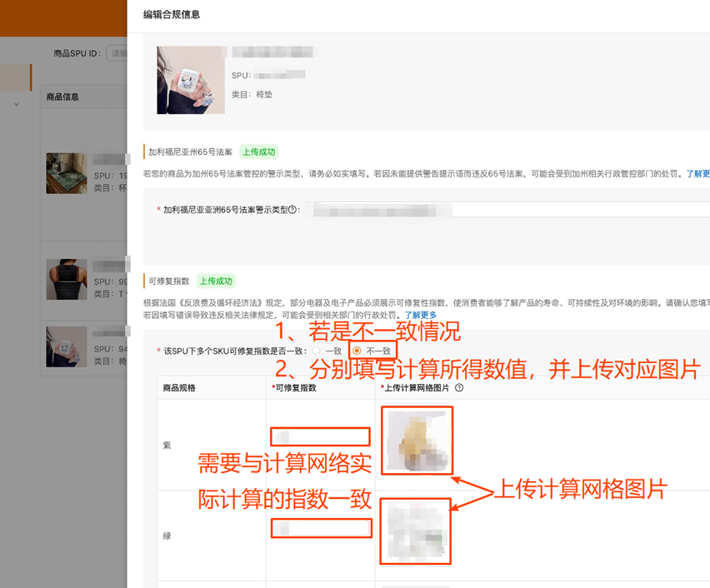Click 可修复指数 input for 绿 variant
Screen dimensions: 710x588
(320, 527)
